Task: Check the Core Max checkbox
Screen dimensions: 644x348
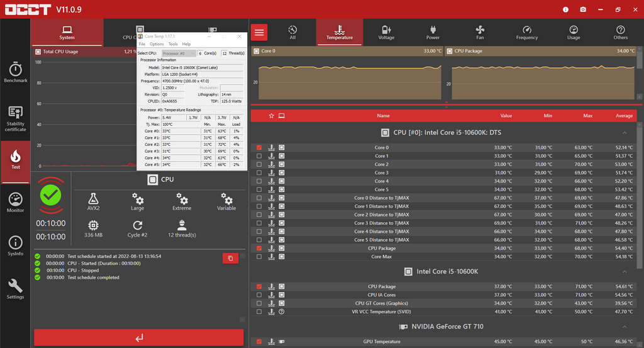Action: pos(259,257)
